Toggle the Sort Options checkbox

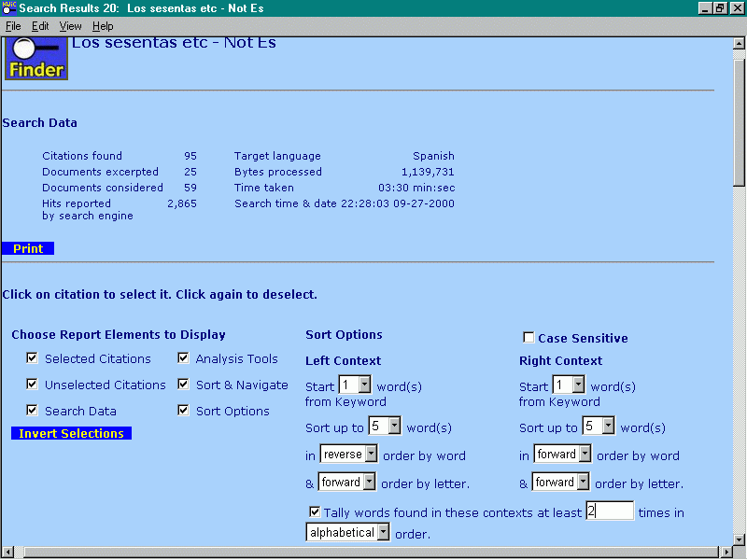click(183, 411)
